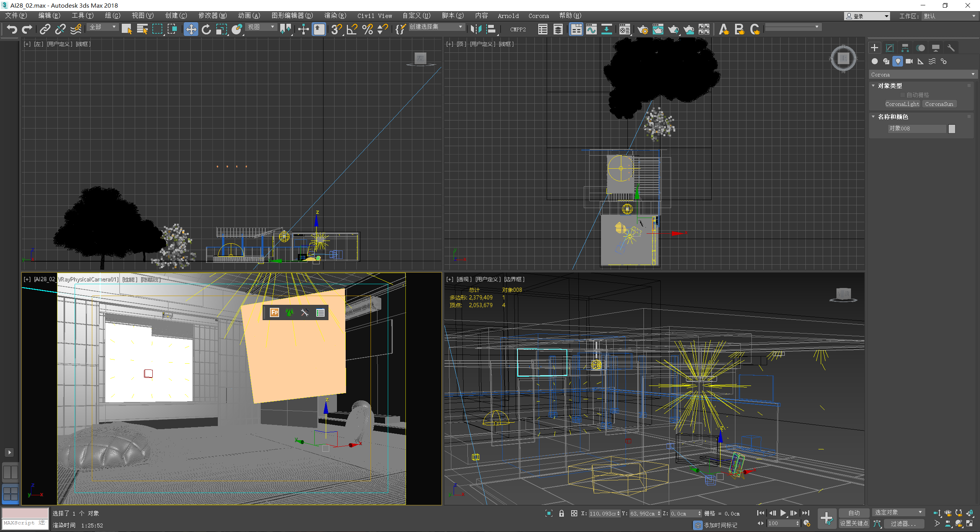This screenshot has width=980, height=532.
Task: Activate the Select and Rotate tool
Action: click(x=206, y=29)
